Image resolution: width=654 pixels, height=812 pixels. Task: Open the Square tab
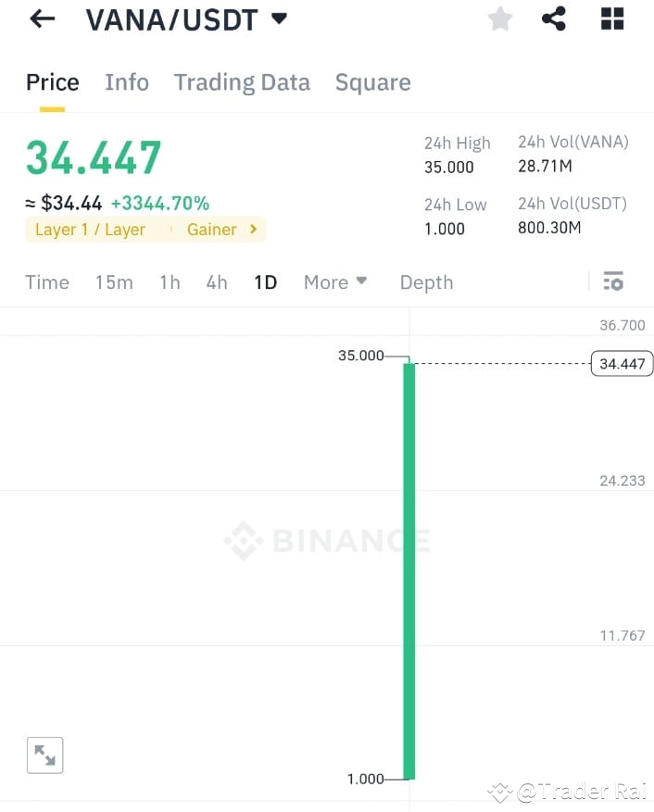372,82
